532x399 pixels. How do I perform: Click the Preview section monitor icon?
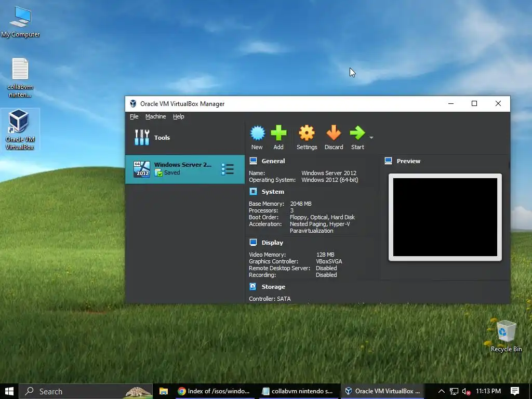pyautogui.click(x=389, y=161)
